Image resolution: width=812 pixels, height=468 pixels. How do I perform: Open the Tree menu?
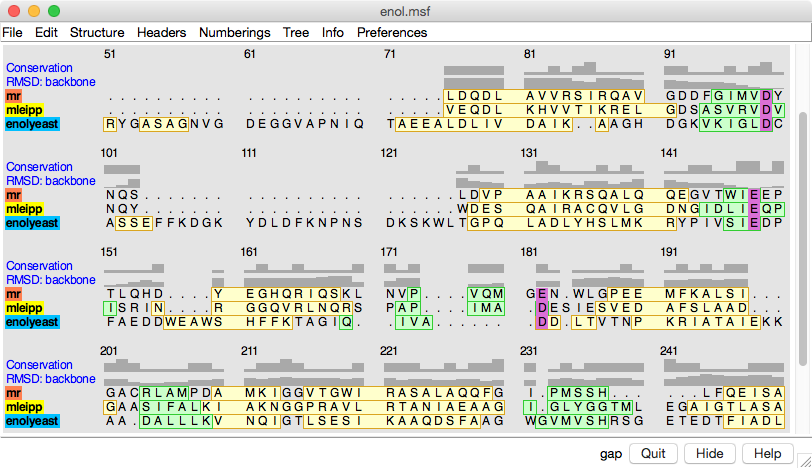click(296, 32)
